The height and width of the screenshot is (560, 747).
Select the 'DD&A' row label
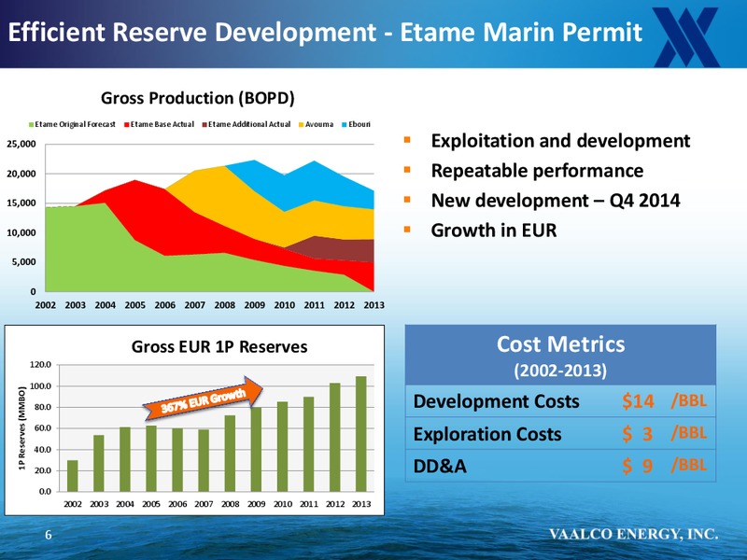click(x=440, y=466)
